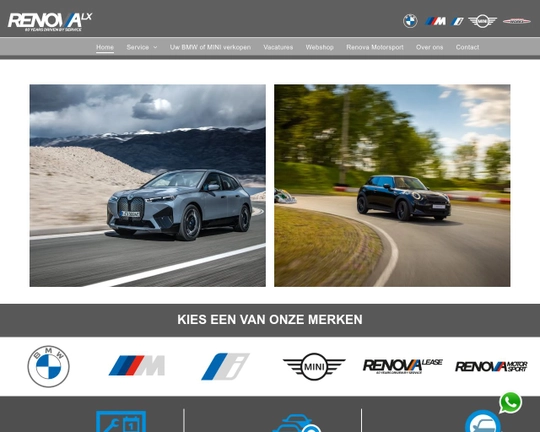
Task: Visit the Webshop link
Action: [320, 47]
